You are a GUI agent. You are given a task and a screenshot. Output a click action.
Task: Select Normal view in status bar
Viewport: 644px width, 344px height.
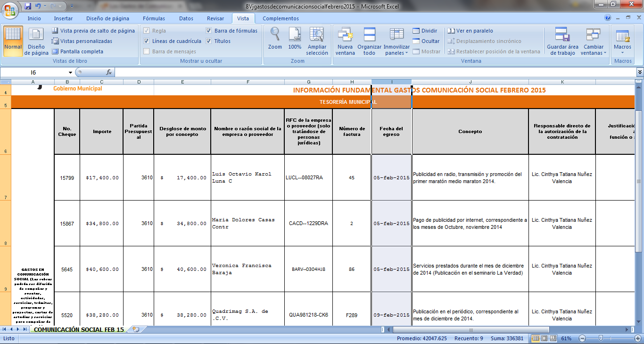536,338
